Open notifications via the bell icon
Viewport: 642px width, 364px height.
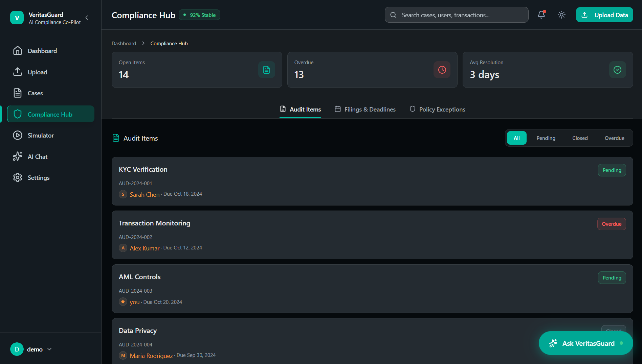(541, 15)
